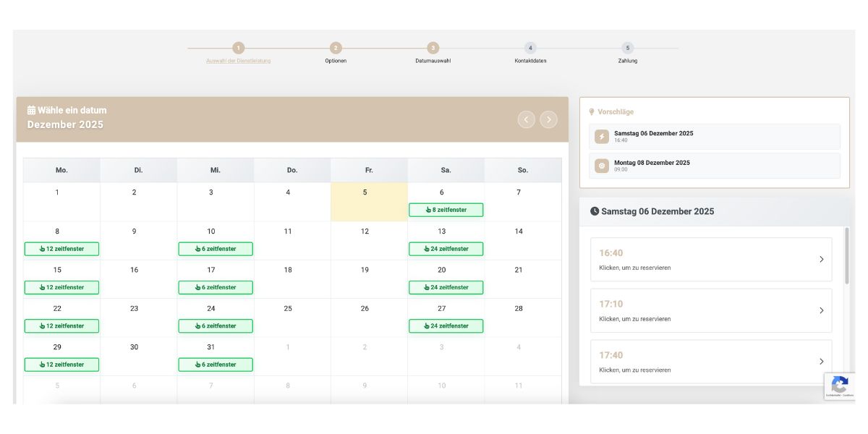Select 12 zeitfenster on December 8

tap(61, 249)
